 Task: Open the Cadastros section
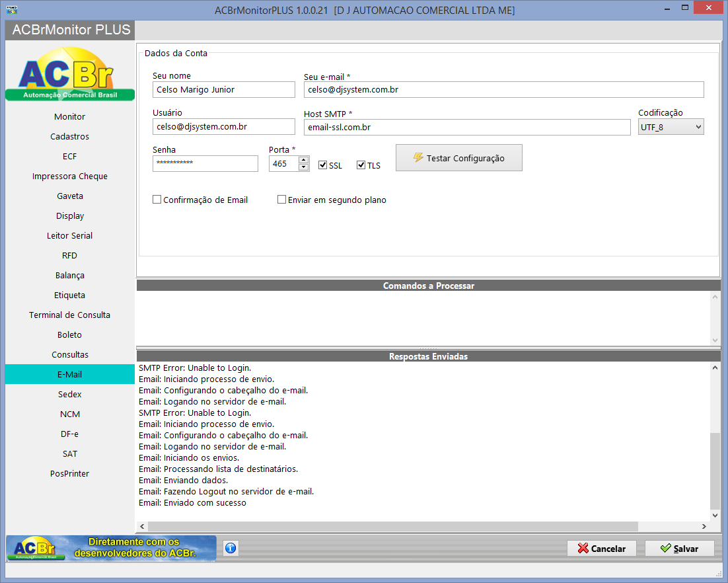[x=69, y=137]
